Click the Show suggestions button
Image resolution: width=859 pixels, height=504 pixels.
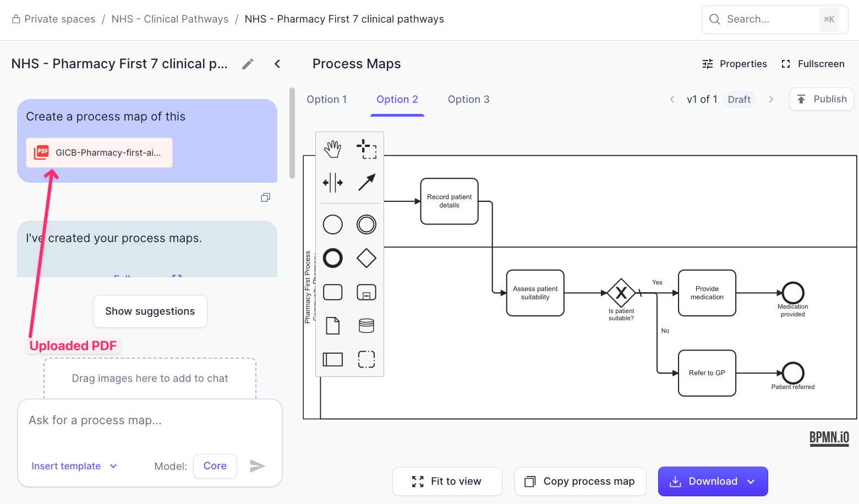pos(150,311)
